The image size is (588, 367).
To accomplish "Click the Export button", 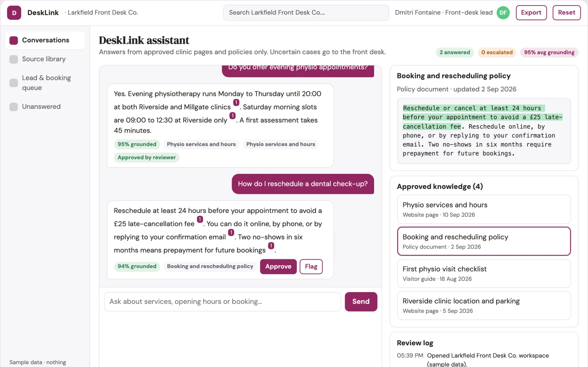I will point(531,12).
